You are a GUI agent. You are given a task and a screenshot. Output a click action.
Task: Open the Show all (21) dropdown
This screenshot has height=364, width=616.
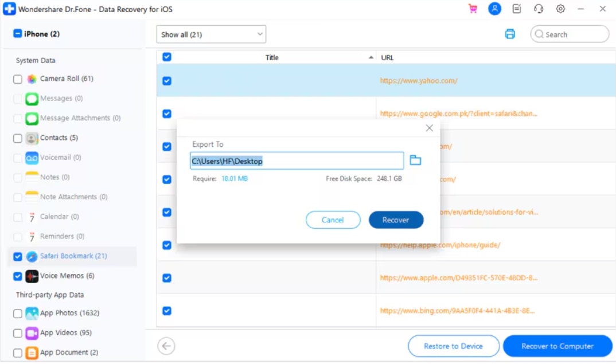point(211,34)
